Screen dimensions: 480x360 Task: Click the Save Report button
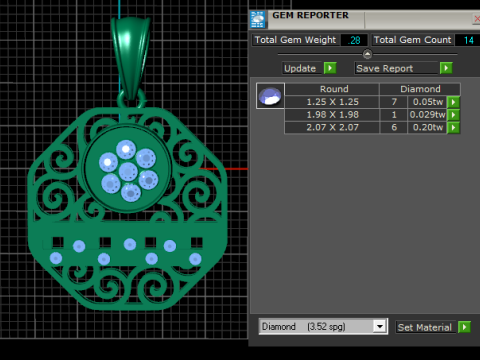coord(396,68)
